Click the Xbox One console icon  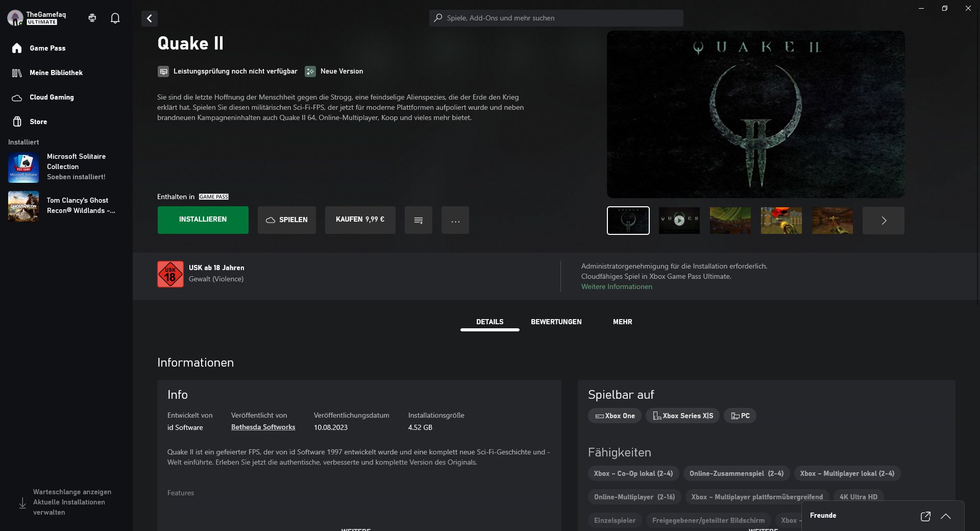coord(600,416)
